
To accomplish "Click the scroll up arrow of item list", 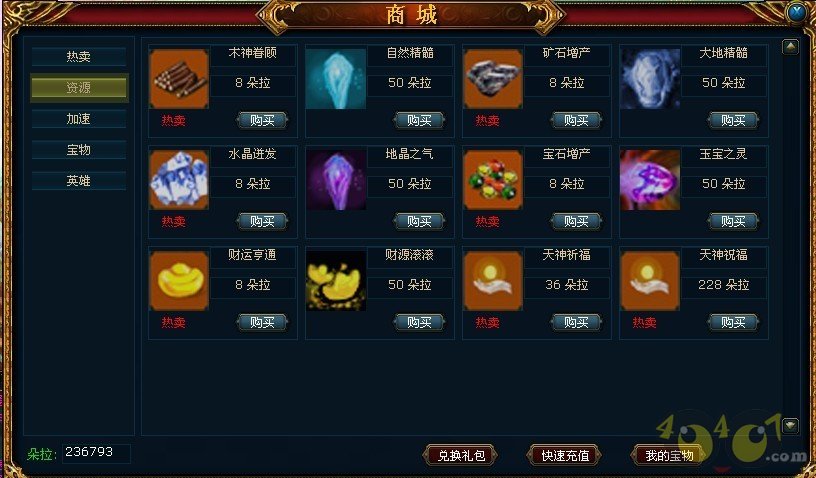I will (x=790, y=47).
